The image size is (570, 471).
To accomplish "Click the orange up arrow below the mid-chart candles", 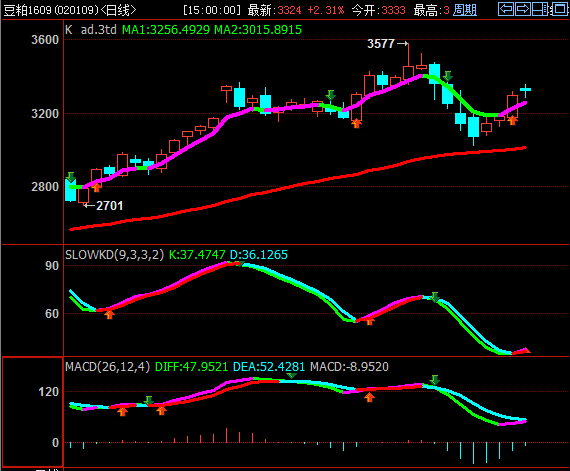I will pos(356,123).
